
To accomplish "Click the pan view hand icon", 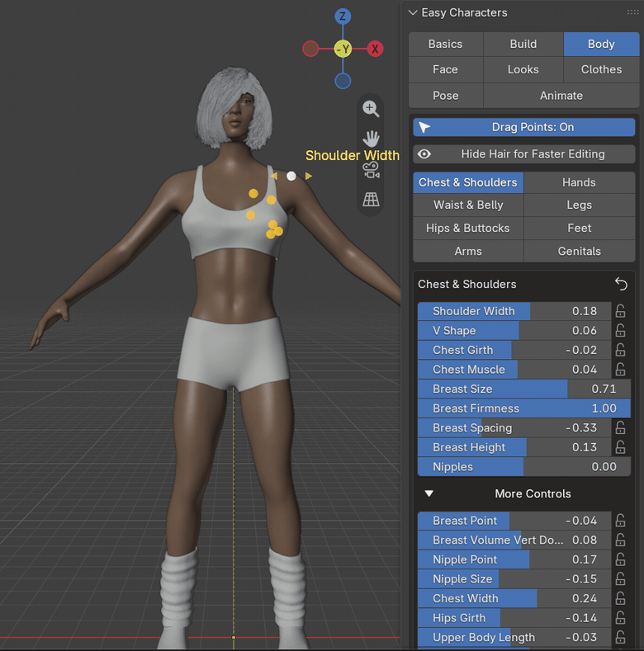I will tap(371, 139).
